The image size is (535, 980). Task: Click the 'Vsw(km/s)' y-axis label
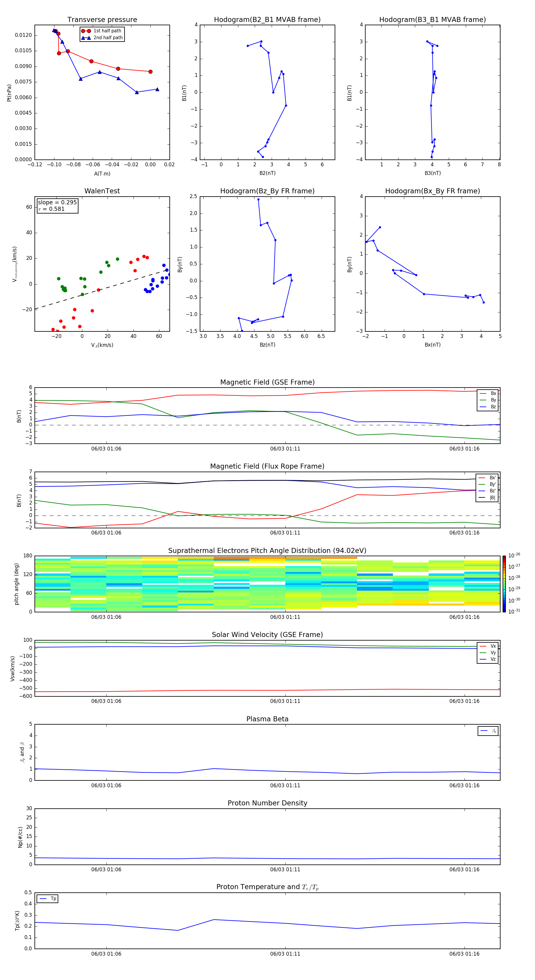(x=12, y=668)
